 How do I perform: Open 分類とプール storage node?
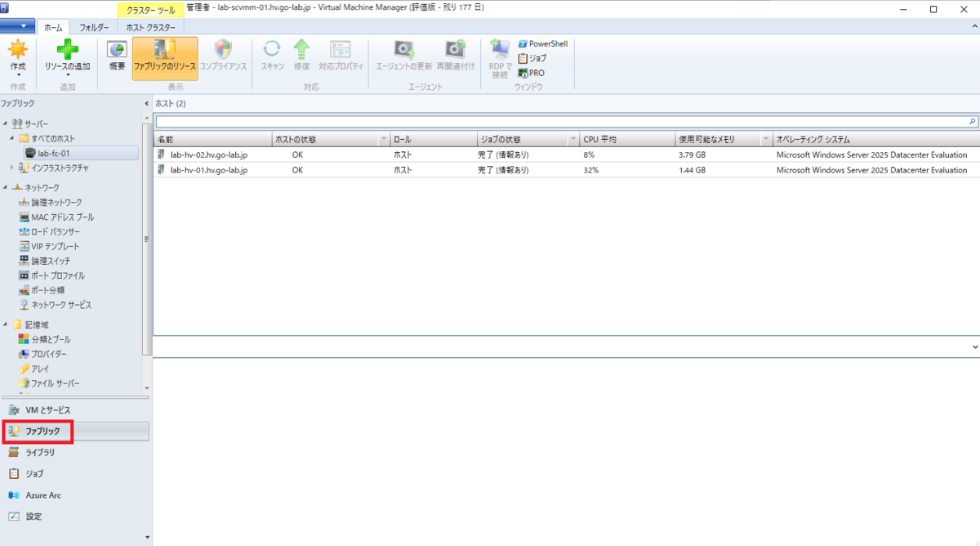click(x=44, y=339)
